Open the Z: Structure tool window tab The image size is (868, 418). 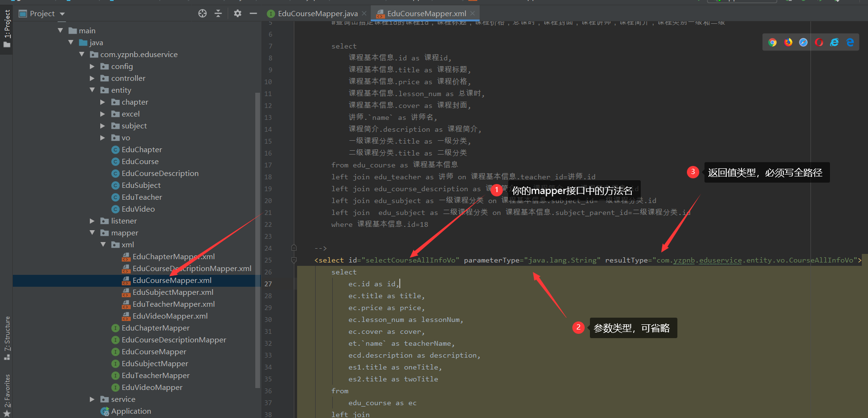pos(7,338)
